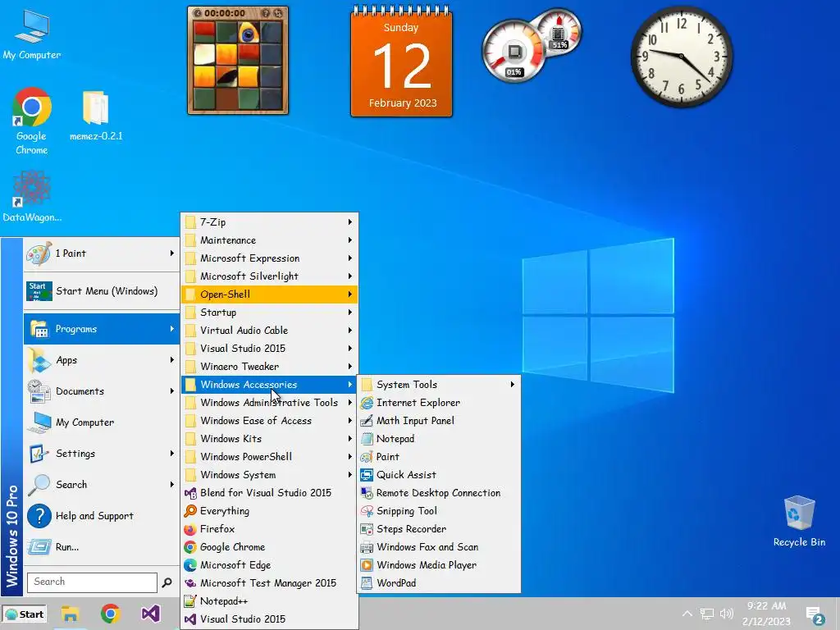Open Windows Fax and Scan
This screenshot has height=630, width=840.
tap(439, 547)
